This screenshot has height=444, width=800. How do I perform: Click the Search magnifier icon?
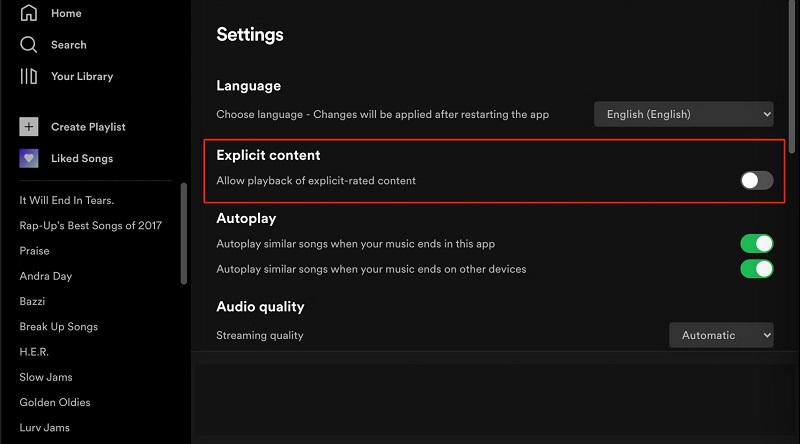click(x=29, y=45)
